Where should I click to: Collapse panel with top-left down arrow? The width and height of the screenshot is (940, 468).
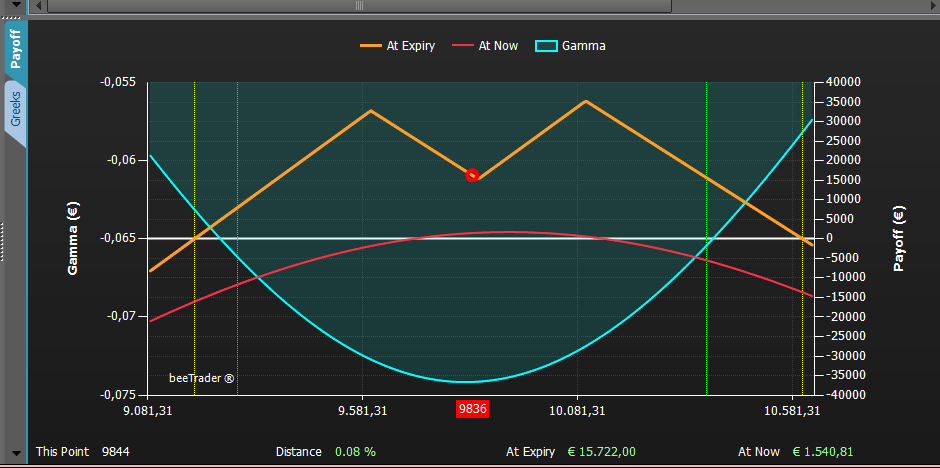click(16, 6)
